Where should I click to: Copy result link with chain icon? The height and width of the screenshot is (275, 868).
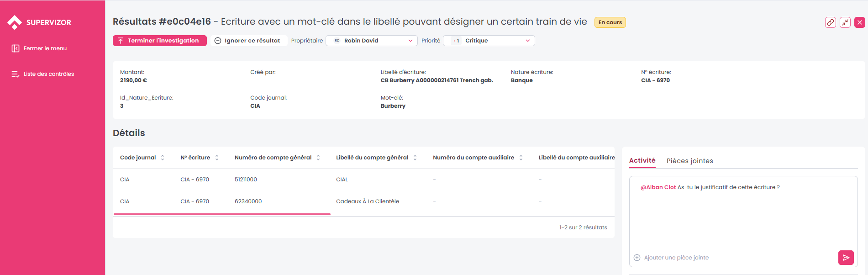(830, 22)
